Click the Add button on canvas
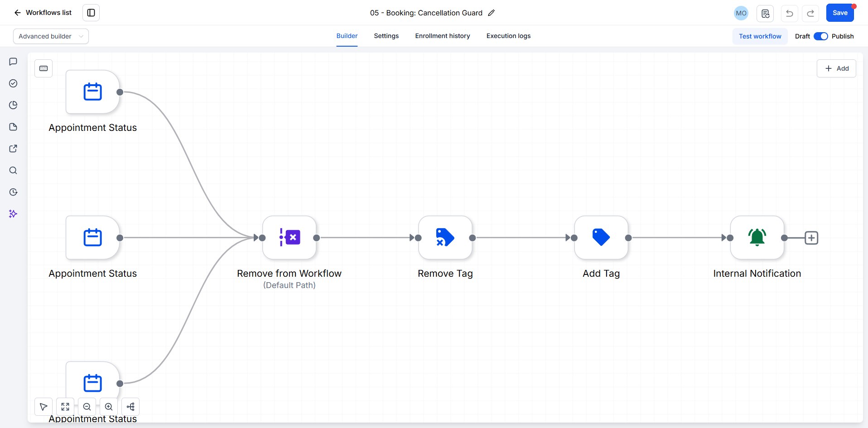Image resolution: width=868 pixels, height=428 pixels. (836, 68)
